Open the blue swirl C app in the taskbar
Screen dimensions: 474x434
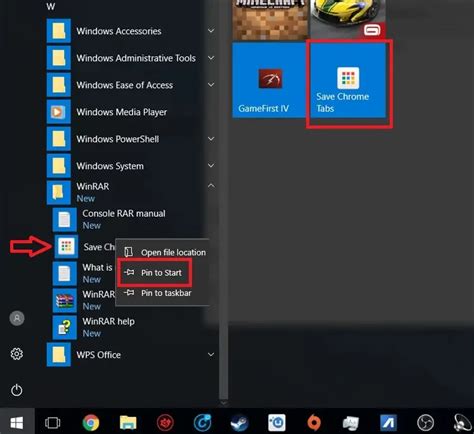click(202, 423)
